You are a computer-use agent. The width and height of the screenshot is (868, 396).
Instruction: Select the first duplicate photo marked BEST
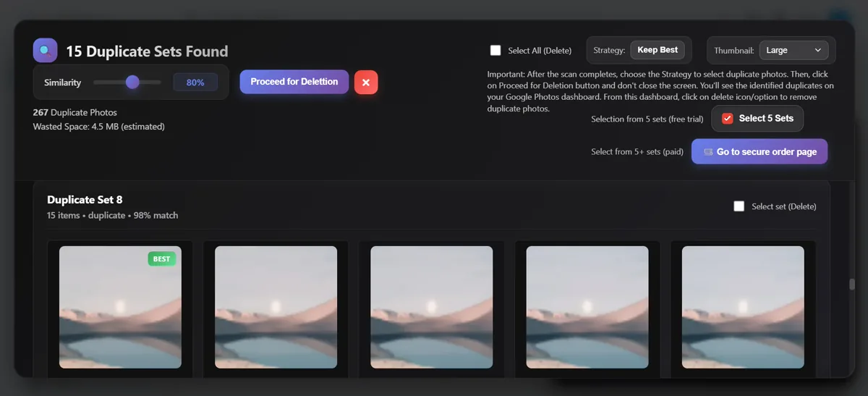120,307
